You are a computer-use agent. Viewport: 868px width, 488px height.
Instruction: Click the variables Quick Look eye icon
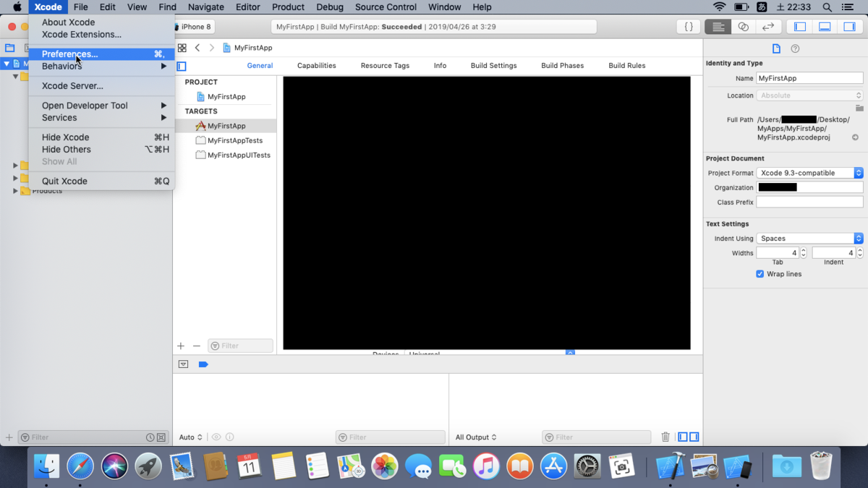[x=216, y=437]
